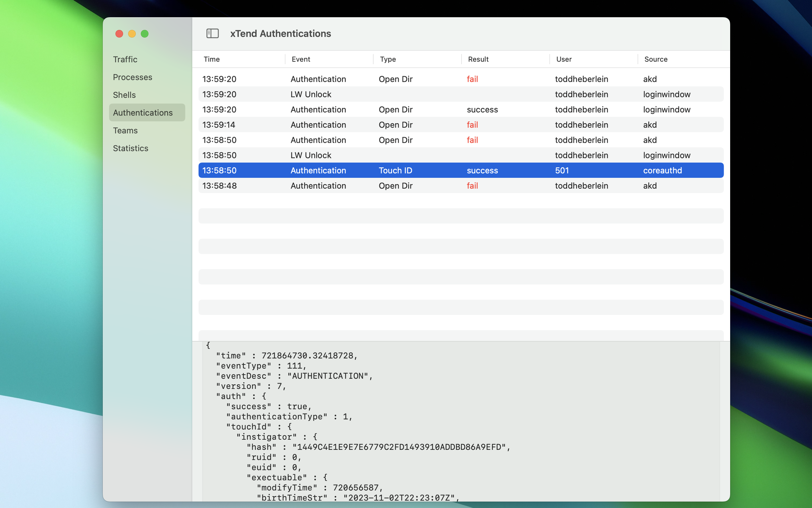Click the Source column header
Image resolution: width=812 pixels, height=508 pixels.
[x=655, y=59]
